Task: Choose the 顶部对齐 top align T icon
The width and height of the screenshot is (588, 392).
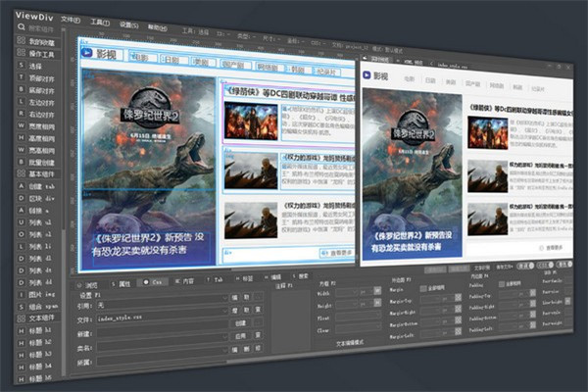Action: click(x=21, y=77)
